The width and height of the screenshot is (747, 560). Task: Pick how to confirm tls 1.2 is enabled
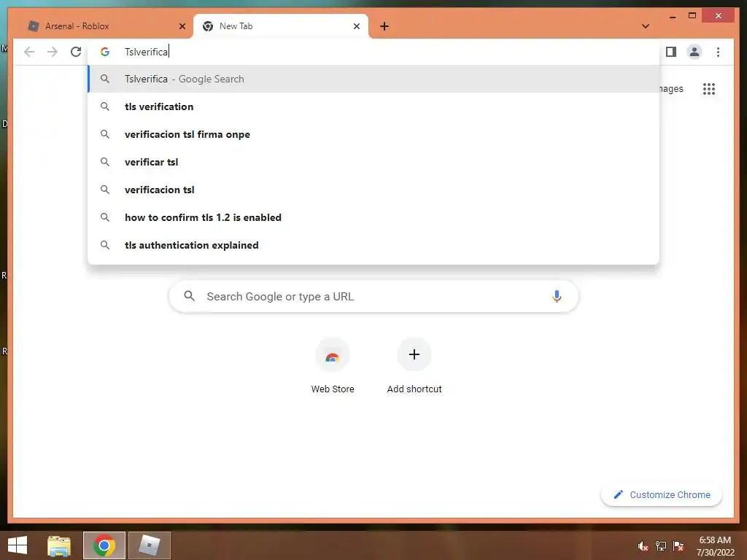pos(374,217)
